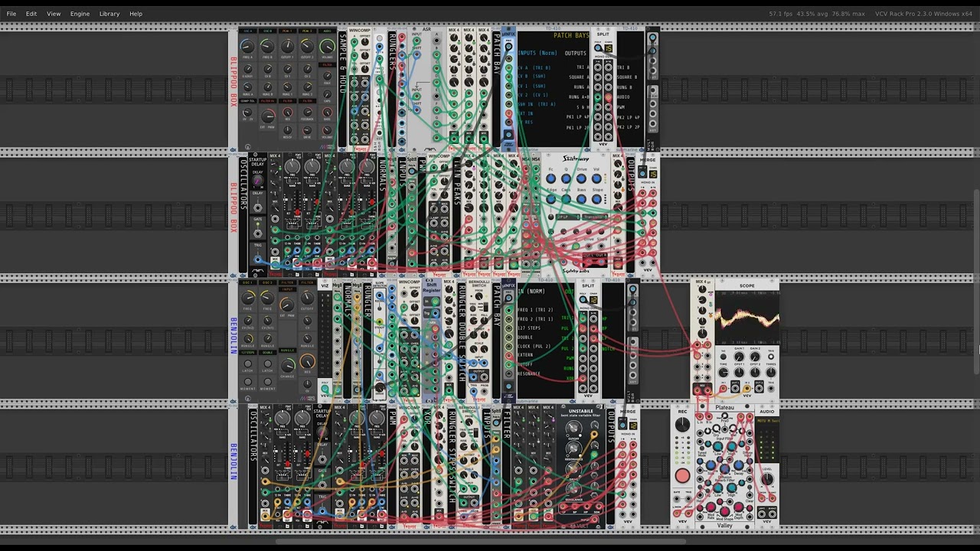
Task: Open the File menu
Action: click(x=11, y=14)
